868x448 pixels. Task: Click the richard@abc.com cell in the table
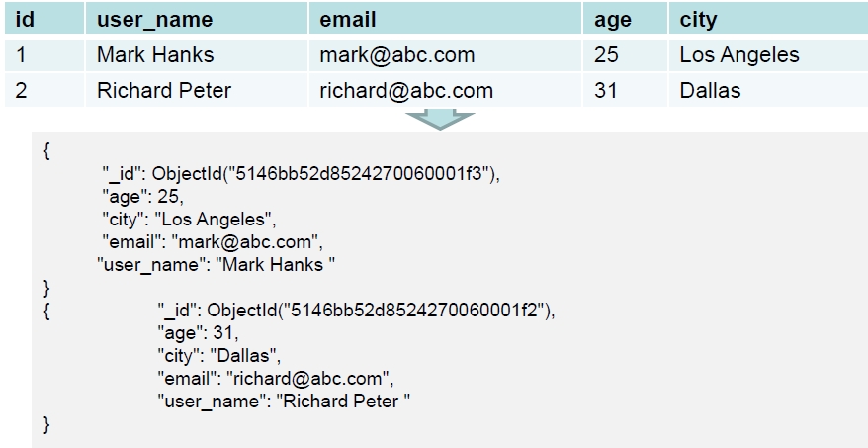click(405, 91)
